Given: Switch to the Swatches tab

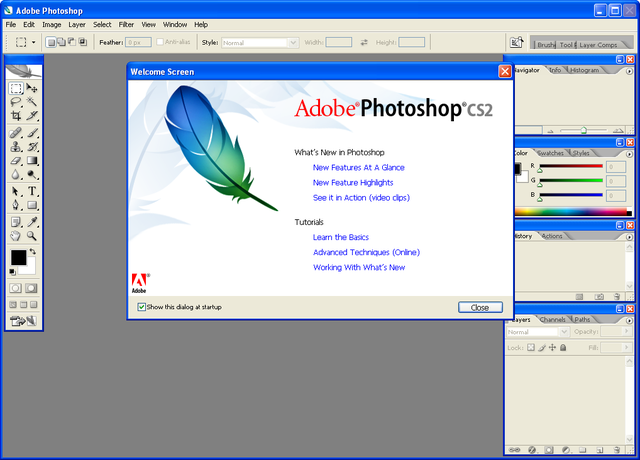Looking at the screenshot, I should coord(551,153).
